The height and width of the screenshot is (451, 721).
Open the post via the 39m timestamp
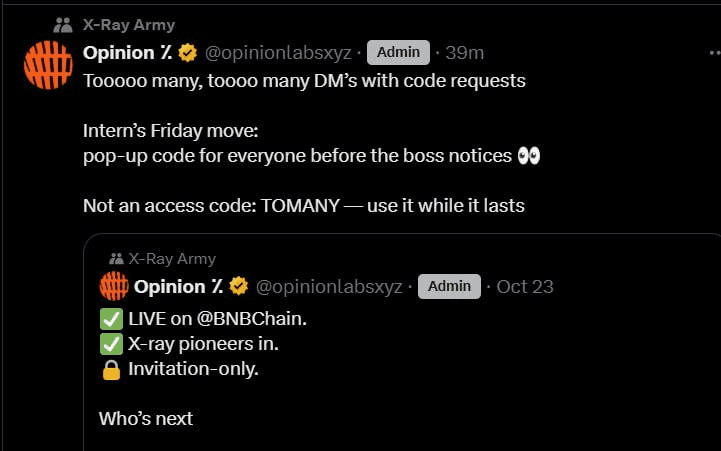[x=464, y=52]
